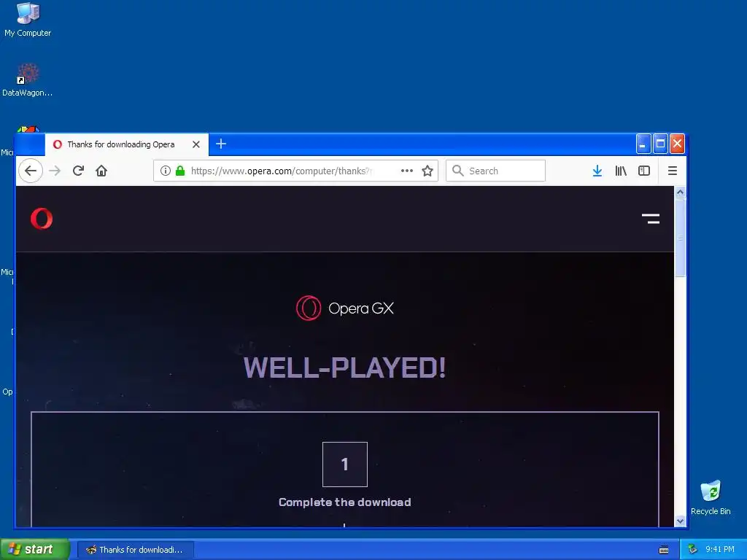Click the Opera GX logo
The width and height of the screenshot is (747, 560).
[x=345, y=308]
